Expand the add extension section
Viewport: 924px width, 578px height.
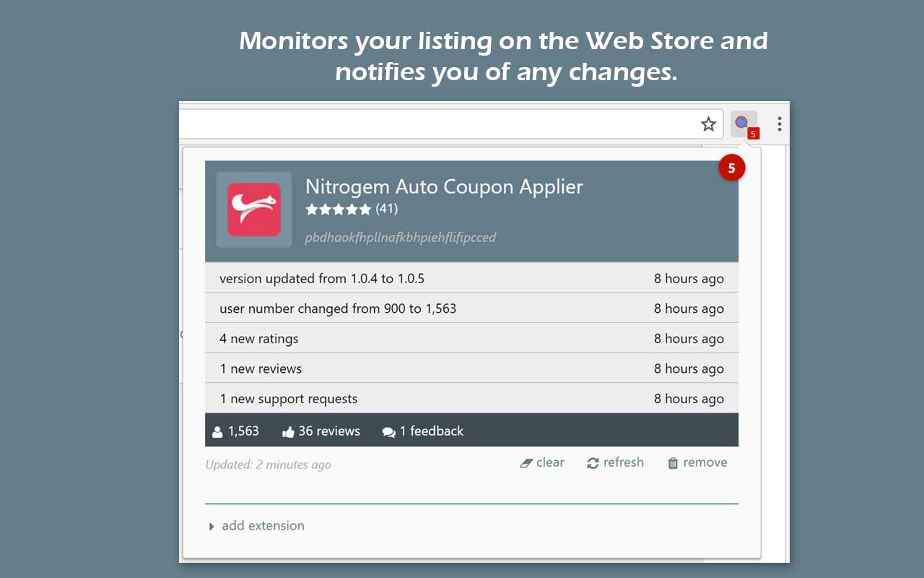tap(263, 526)
